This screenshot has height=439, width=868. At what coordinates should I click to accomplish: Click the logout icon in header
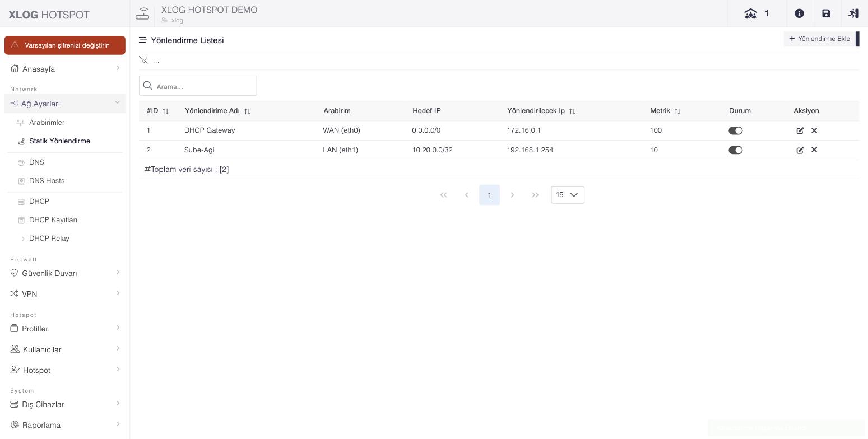(853, 13)
